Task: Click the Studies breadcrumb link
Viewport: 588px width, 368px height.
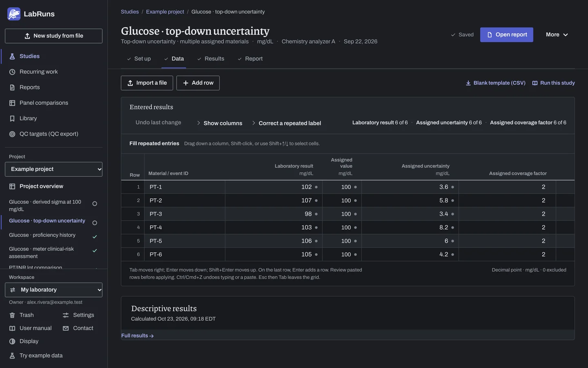Action: pyautogui.click(x=130, y=12)
